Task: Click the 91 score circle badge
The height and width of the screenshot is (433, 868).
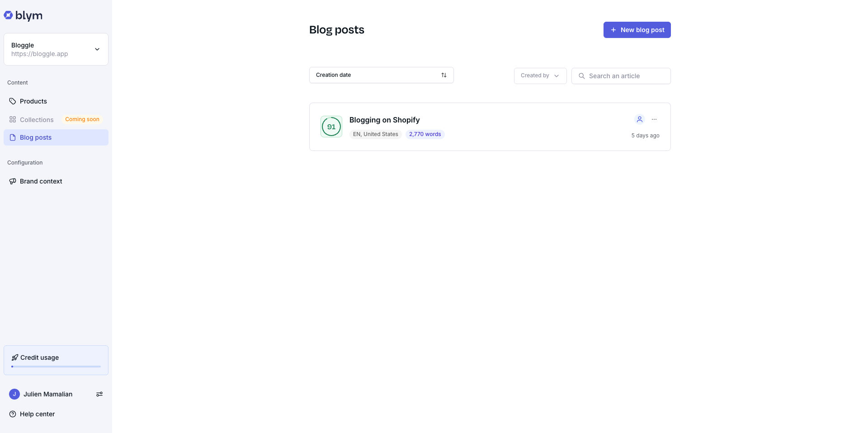Action: pos(331,127)
